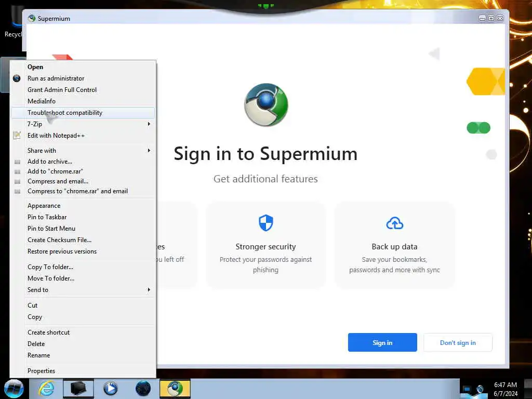Click the blue Sign in button
Viewport: 532px width, 399px height.
coord(382,343)
